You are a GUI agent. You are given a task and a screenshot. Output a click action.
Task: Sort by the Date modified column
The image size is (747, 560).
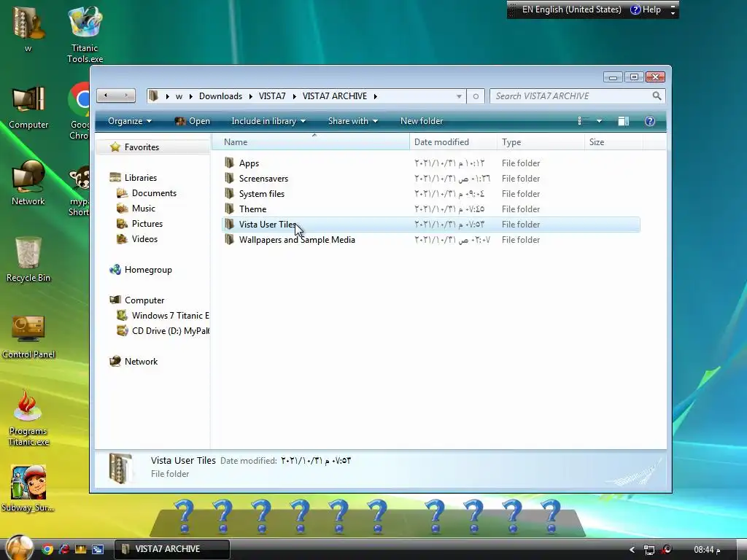453,142
